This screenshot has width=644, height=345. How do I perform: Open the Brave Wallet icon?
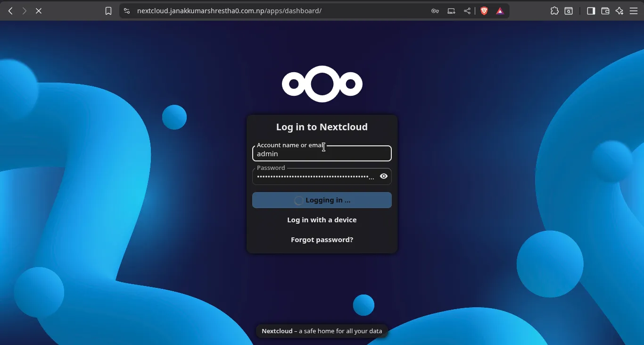coord(605,11)
